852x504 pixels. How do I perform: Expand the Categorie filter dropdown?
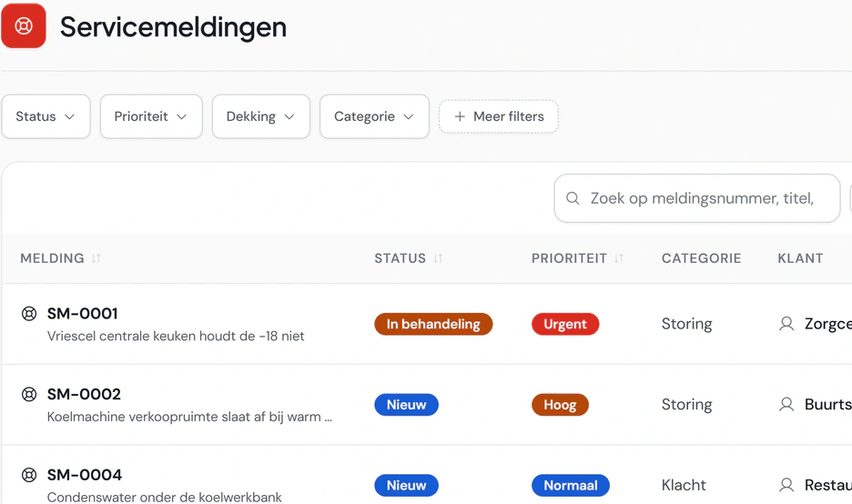tap(374, 116)
